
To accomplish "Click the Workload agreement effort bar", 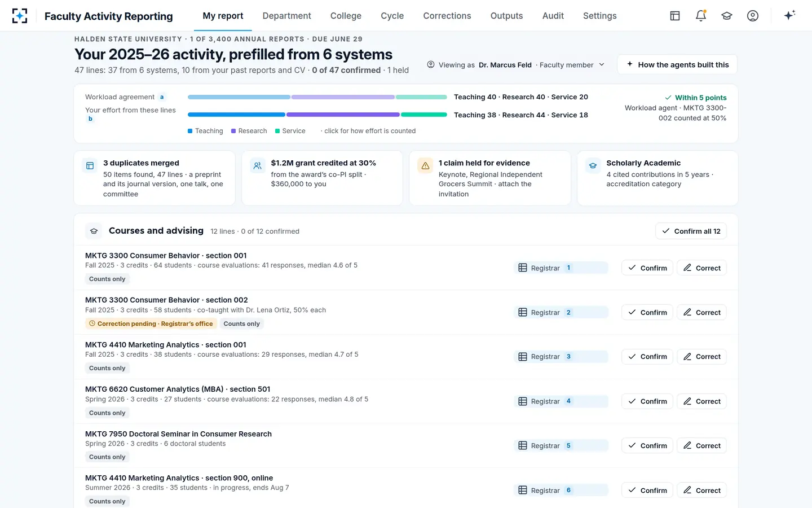I will (x=317, y=97).
